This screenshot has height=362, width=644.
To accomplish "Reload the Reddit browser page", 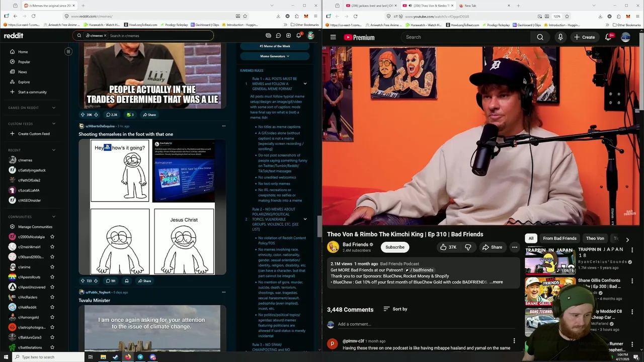I will (x=33, y=16).
